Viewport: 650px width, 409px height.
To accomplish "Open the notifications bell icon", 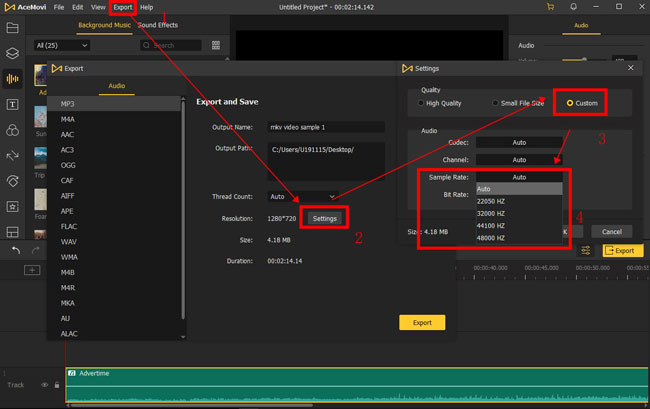I will pyautogui.click(x=573, y=7).
